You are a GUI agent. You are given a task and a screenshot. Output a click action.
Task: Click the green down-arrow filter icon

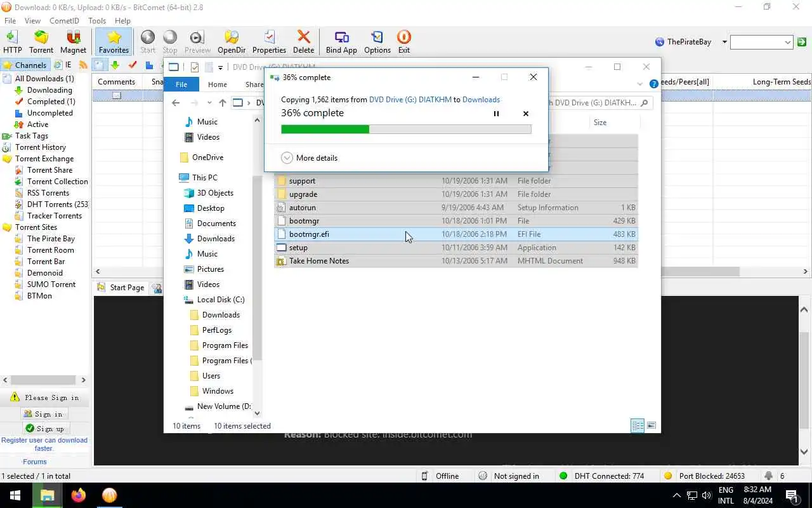coord(115,65)
